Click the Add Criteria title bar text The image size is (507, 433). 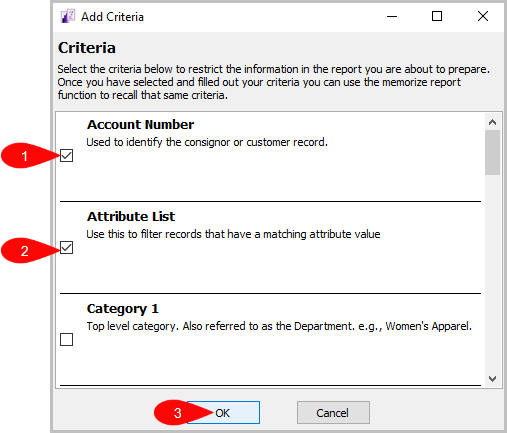coord(112,17)
